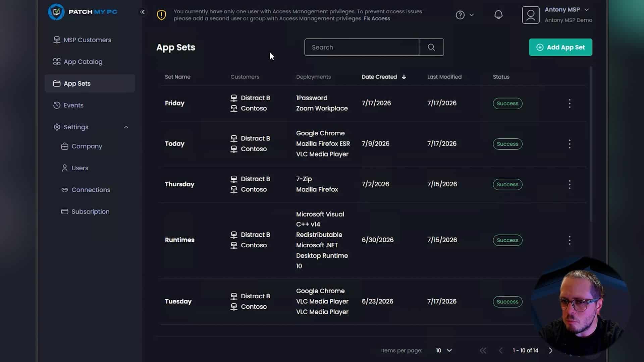Expand the help menu chevron

point(472,15)
